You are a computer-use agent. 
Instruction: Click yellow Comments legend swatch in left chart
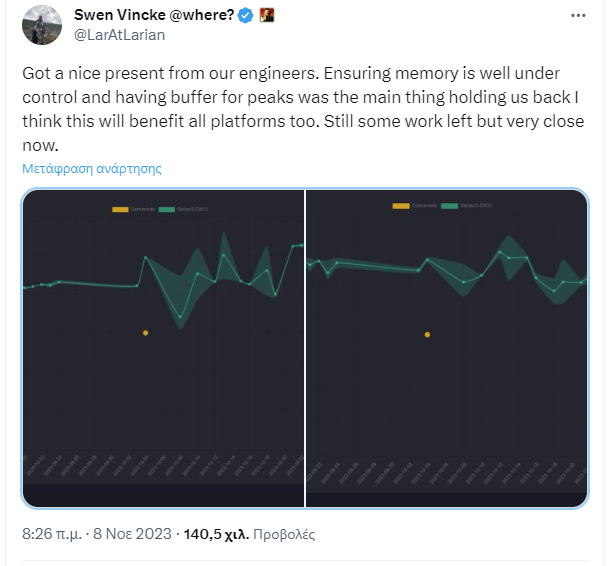[x=120, y=208]
